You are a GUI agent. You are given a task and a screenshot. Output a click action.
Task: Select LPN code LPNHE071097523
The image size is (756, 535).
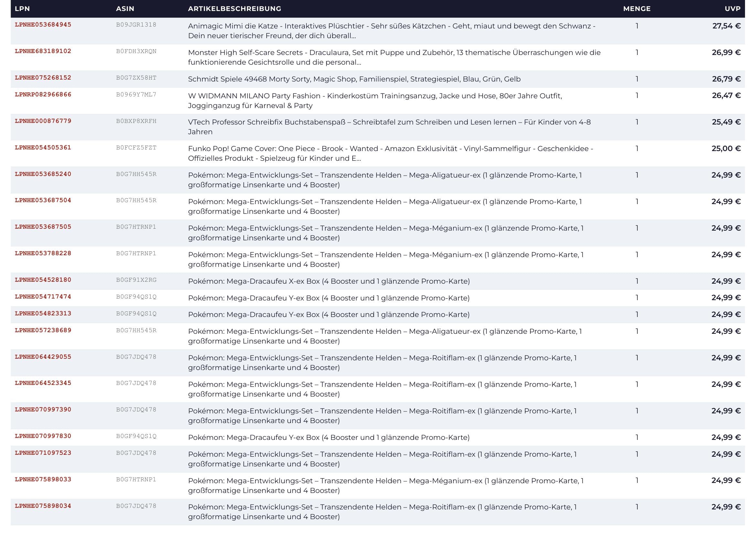click(x=43, y=453)
